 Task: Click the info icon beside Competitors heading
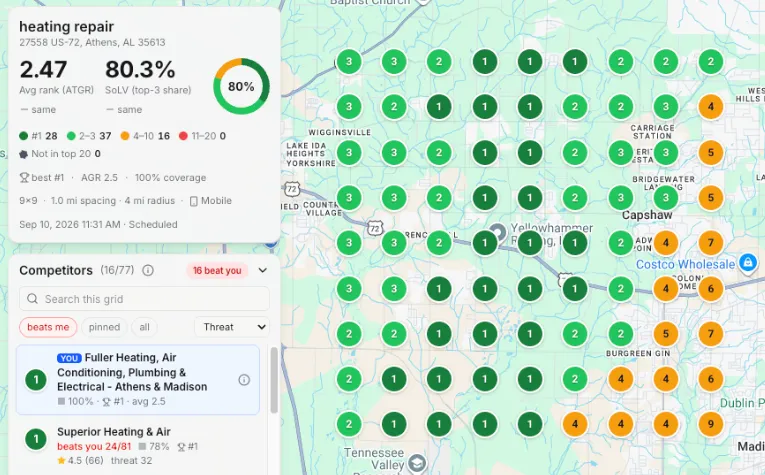[x=148, y=270]
